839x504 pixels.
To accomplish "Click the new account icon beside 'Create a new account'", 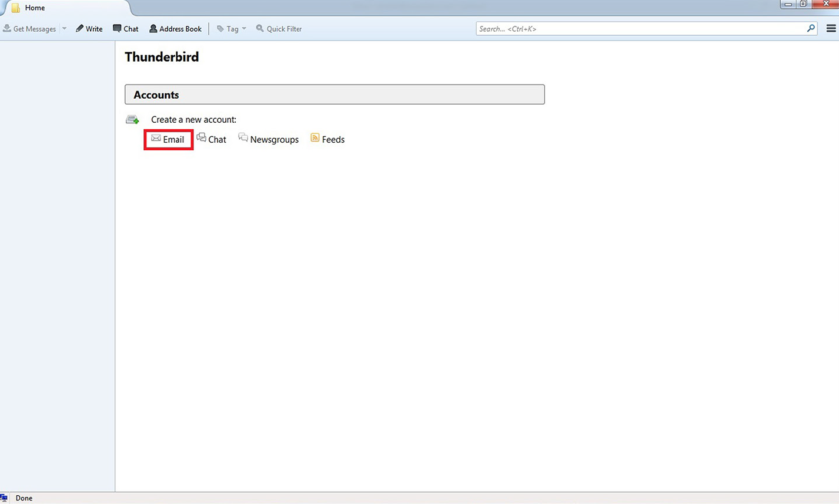I will point(132,119).
